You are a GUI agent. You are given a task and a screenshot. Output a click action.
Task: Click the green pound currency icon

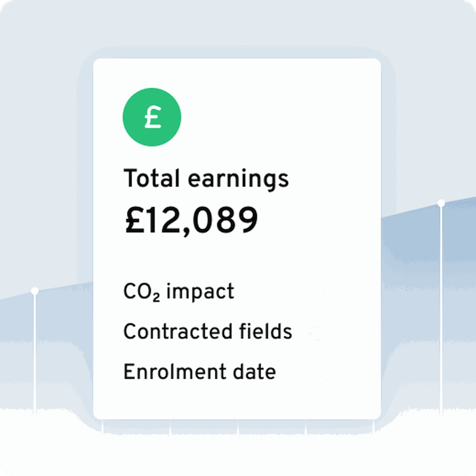coord(152,117)
